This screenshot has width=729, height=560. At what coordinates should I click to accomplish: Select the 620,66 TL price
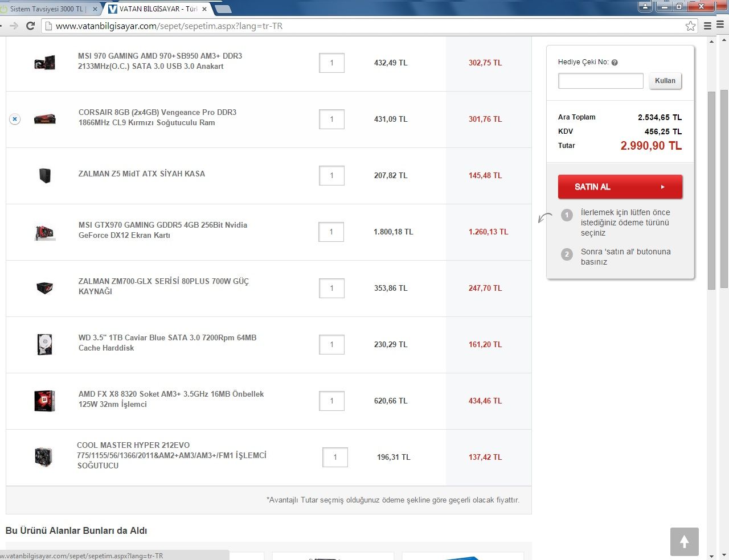tap(391, 401)
